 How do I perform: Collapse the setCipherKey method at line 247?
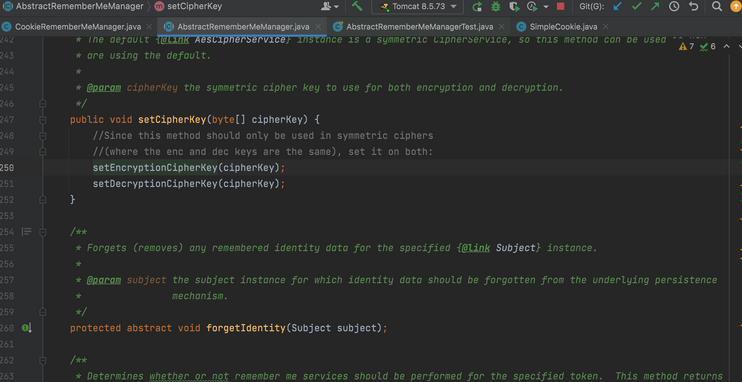click(x=43, y=120)
